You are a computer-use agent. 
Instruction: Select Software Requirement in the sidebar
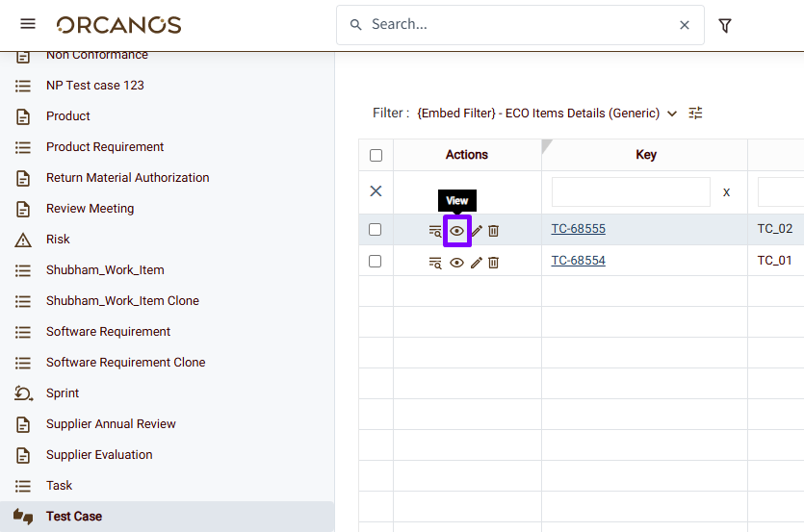coord(108,331)
